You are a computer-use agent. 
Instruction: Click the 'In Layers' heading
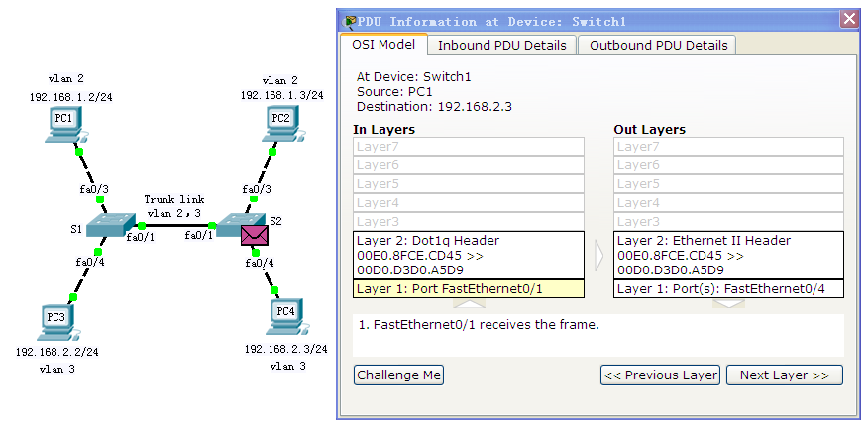(383, 130)
